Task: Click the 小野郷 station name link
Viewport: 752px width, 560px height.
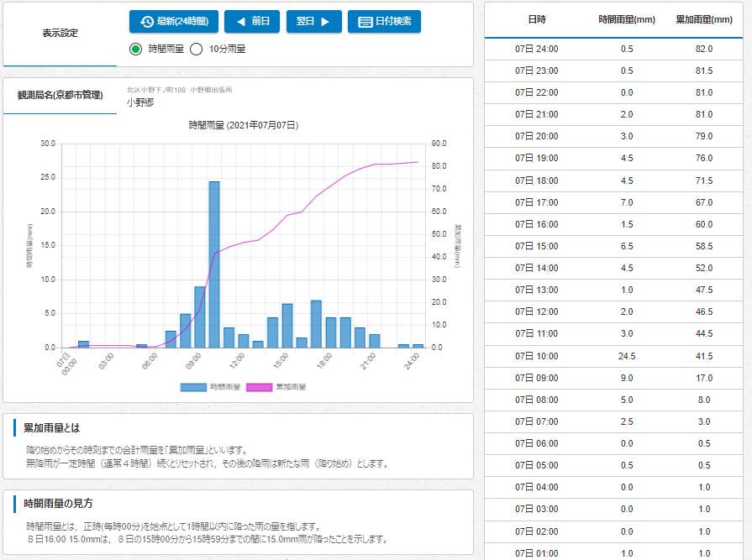Action: (x=140, y=102)
